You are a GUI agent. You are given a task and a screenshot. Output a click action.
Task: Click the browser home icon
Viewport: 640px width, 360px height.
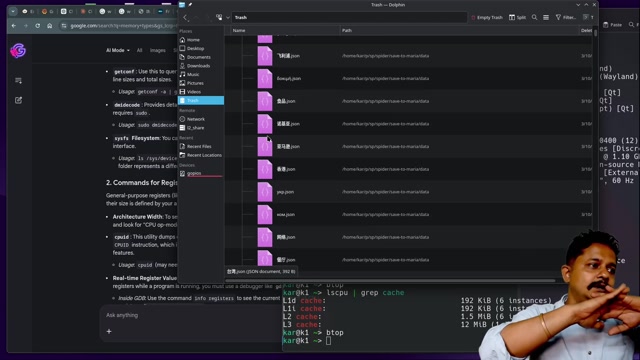[x=49, y=26]
